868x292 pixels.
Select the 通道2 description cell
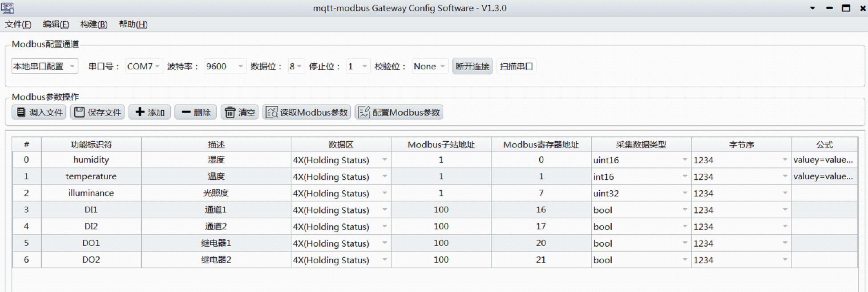(x=216, y=226)
